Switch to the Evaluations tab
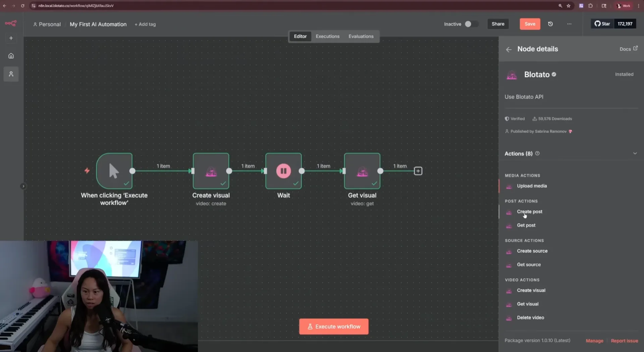 pyautogui.click(x=361, y=36)
